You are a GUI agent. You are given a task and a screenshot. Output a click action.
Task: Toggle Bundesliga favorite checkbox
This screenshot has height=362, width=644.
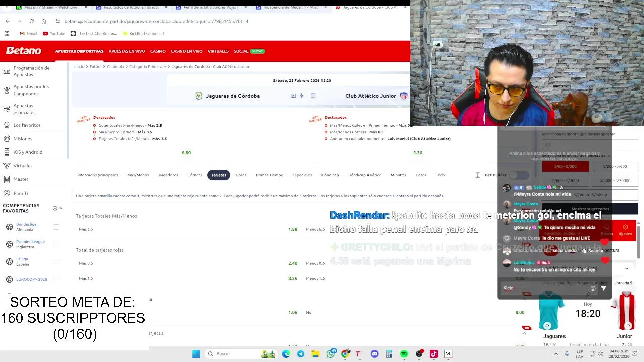click(x=56, y=227)
